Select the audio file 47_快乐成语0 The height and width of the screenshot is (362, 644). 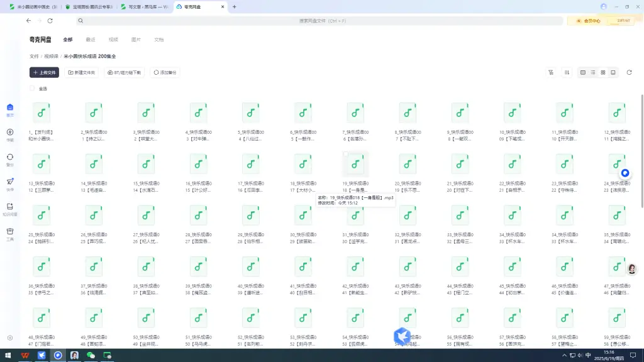coord(617,275)
